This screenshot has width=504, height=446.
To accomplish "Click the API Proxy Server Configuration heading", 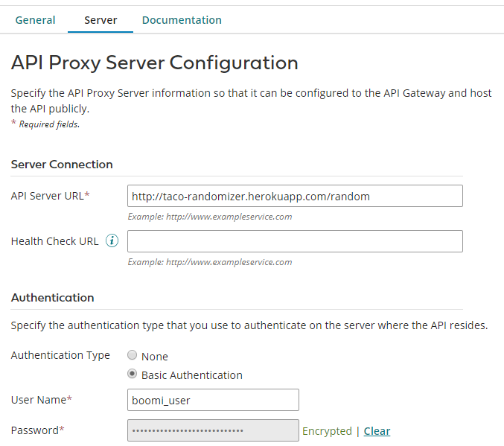I will point(155,63).
